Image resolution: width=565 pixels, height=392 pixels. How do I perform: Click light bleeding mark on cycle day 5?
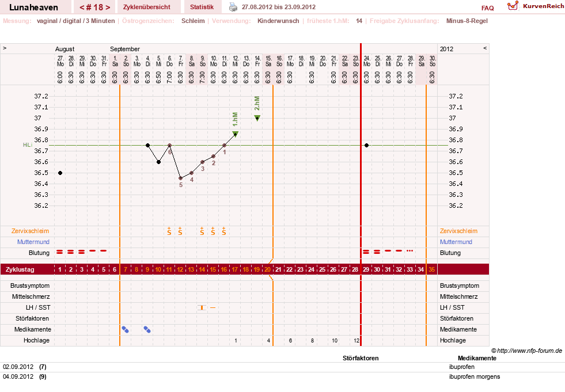[104, 251]
